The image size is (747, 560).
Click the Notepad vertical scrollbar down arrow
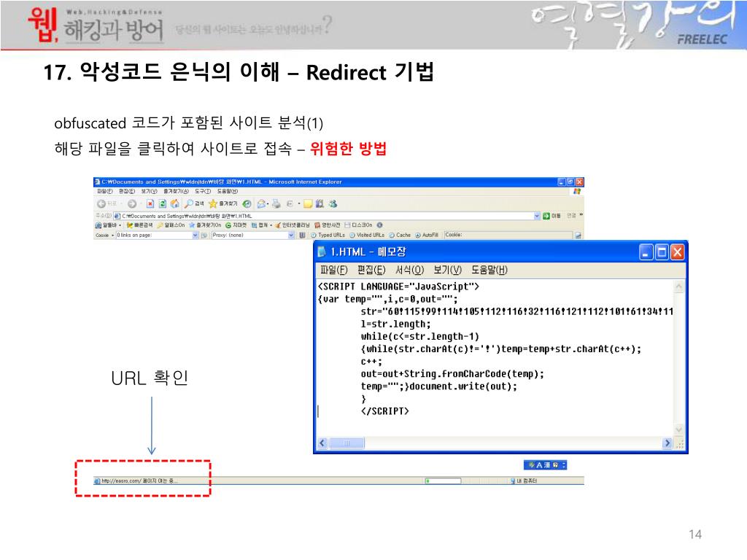679,429
